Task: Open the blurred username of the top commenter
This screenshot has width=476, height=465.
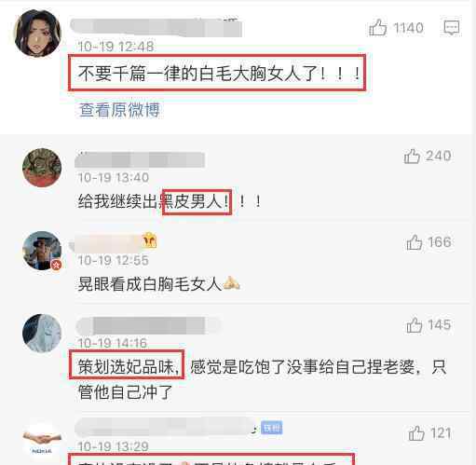Action: point(156,28)
